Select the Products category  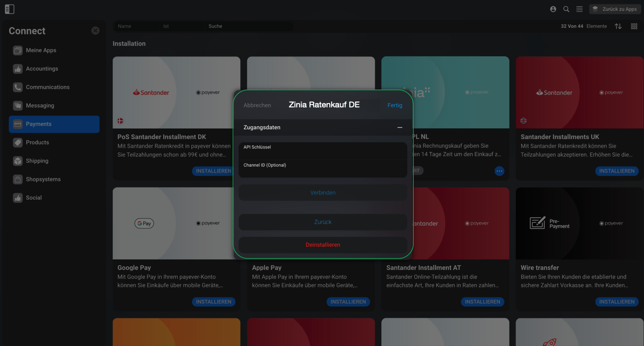tap(54, 143)
